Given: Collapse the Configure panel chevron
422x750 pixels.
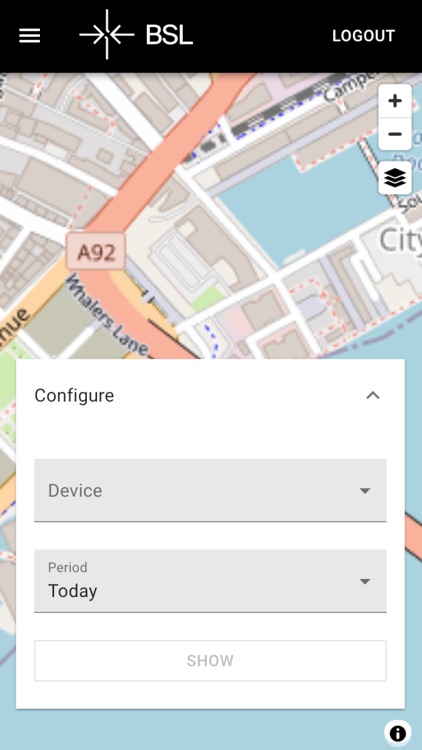Looking at the screenshot, I should point(373,396).
